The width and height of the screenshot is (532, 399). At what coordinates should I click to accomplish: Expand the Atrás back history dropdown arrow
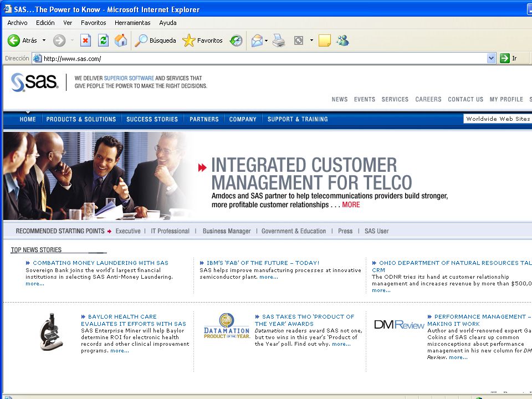pos(44,40)
